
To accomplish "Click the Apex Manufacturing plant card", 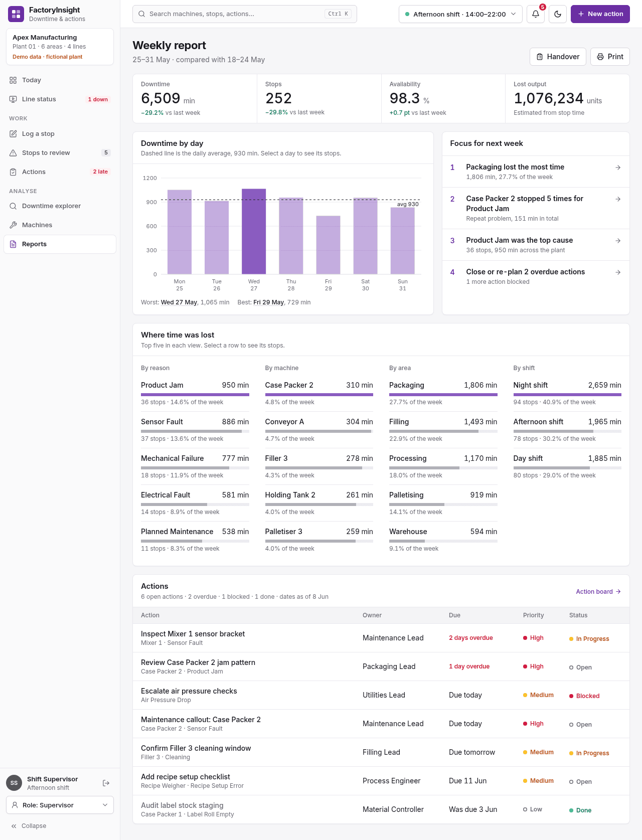I will coord(60,47).
